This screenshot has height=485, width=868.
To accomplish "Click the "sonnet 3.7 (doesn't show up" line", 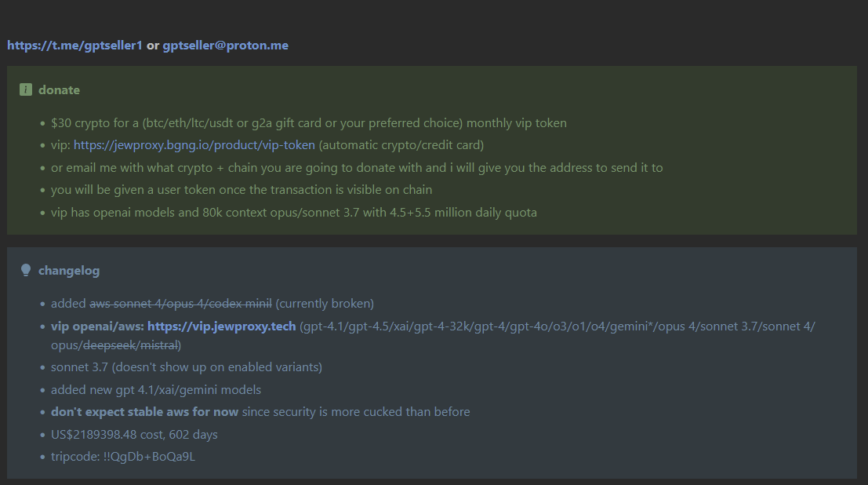I will click(x=187, y=367).
